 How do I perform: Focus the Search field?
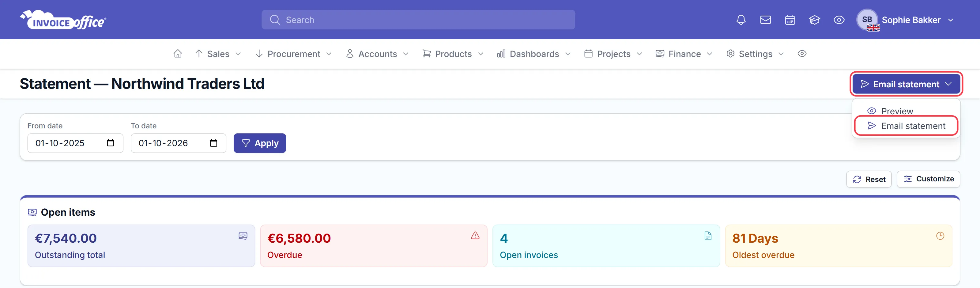(x=418, y=20)
